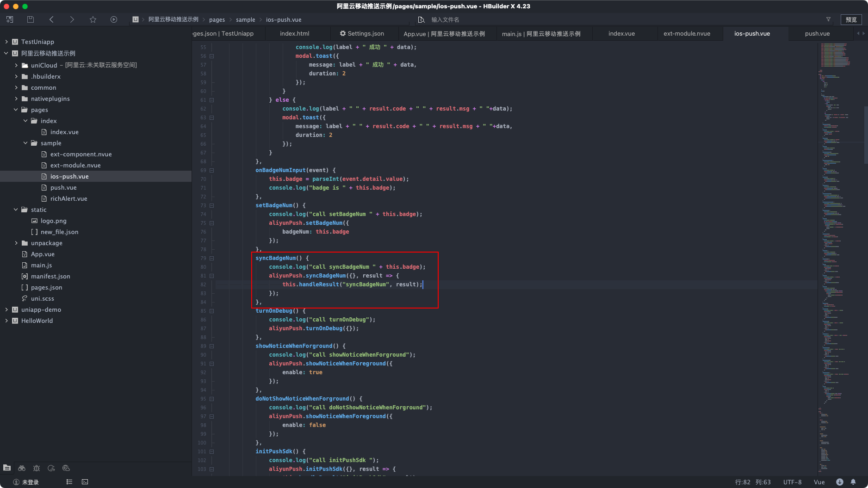The width and height of the screenshot is (868, 488).
Task: Open ext-component.nvue in the file tree
Action: [x=81, y=154]
